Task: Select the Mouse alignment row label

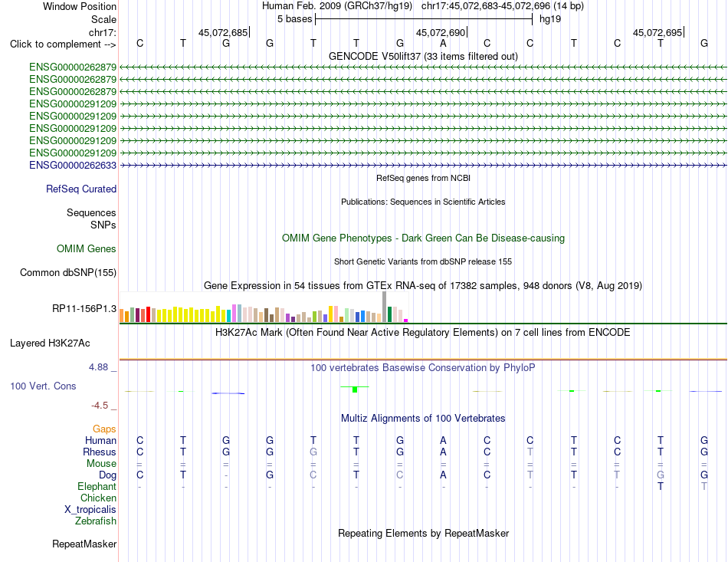Action: click(101, 464)
